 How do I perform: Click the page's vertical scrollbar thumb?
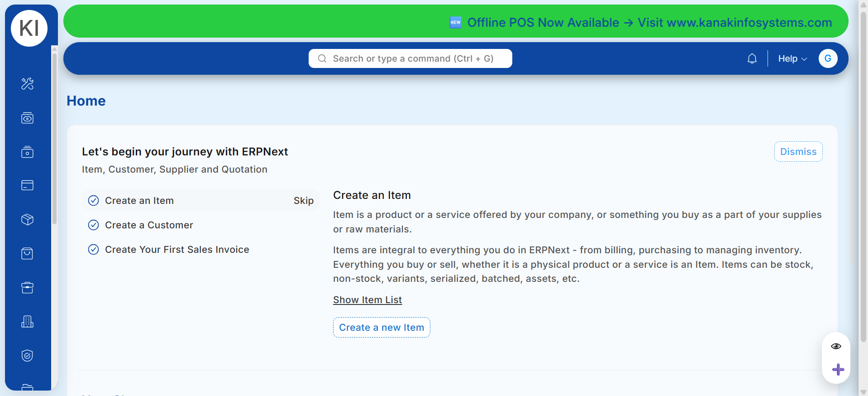[863, 177]
